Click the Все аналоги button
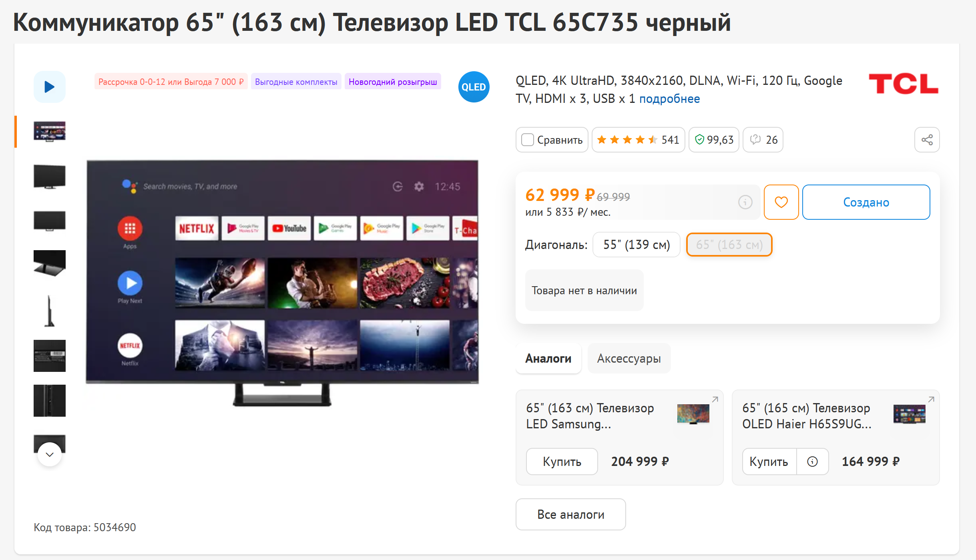976x560 pixels. point(570,514)
